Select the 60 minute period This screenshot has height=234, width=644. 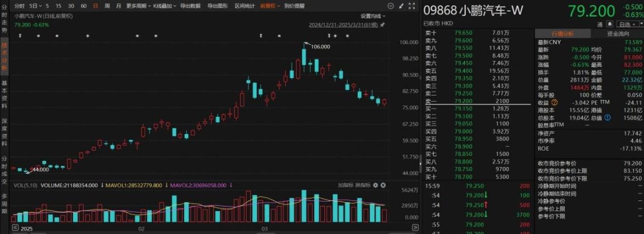tap(83, 6)
